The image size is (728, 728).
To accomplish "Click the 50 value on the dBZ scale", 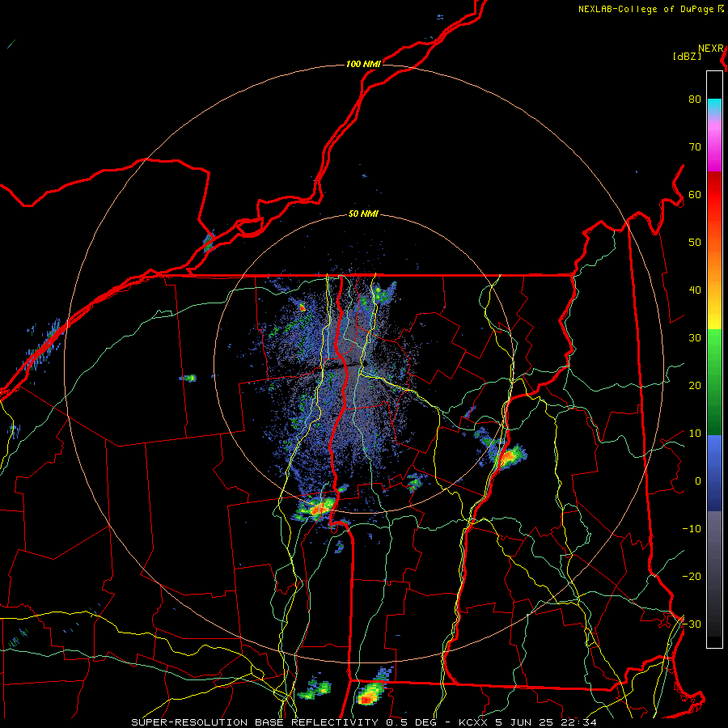I will (695, 243).
